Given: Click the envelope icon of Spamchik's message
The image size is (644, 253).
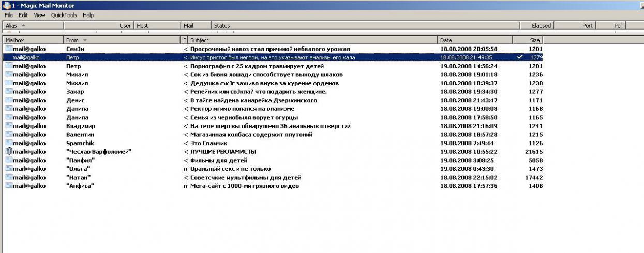Looking at the screenshot, I should (x=8, y=143).
